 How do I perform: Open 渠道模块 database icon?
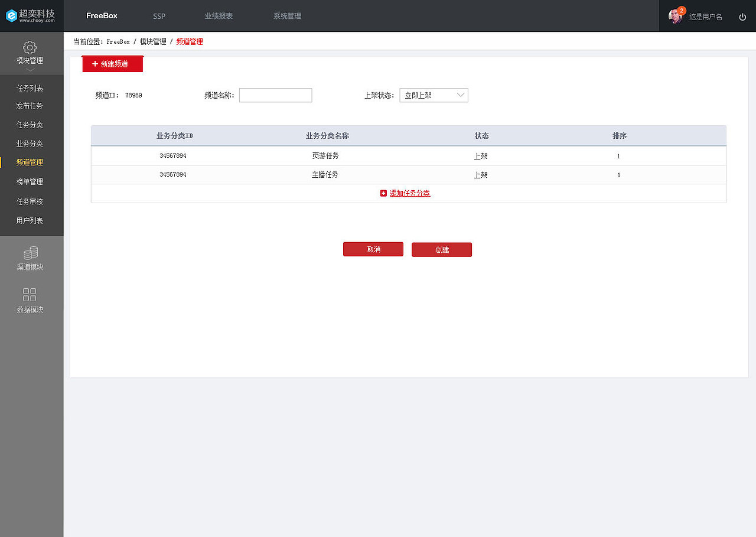coord(30,253)
